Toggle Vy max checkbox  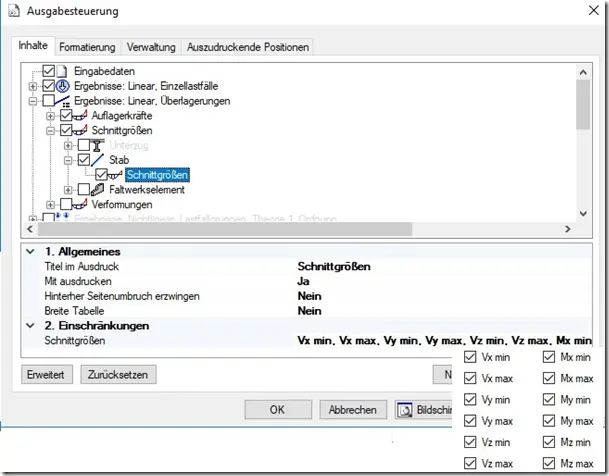pos(470,421)
